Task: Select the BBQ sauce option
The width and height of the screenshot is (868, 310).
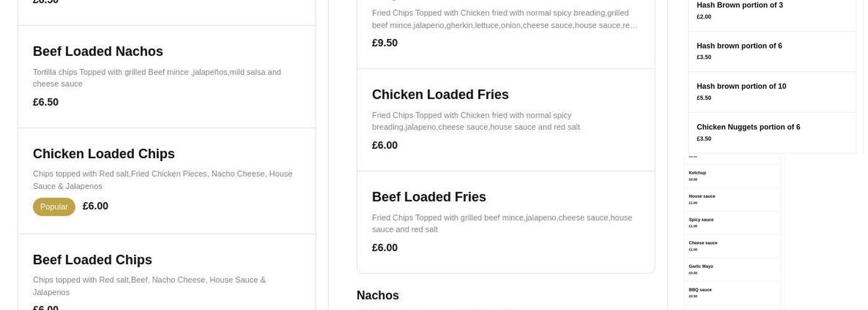Action: click(700, 290)
